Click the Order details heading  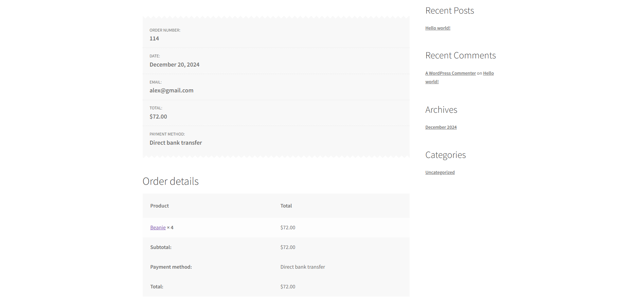point(171,181)
